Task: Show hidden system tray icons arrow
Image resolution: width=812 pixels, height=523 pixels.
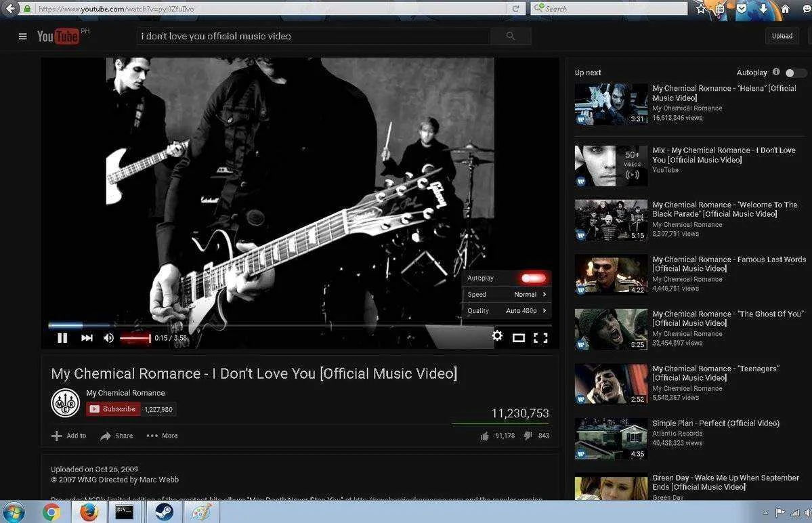Action: (765, 513)
